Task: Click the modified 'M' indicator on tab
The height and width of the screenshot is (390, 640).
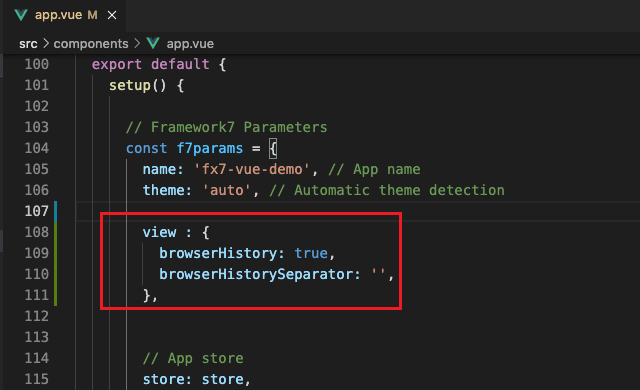Action: [x=92, y=15]
